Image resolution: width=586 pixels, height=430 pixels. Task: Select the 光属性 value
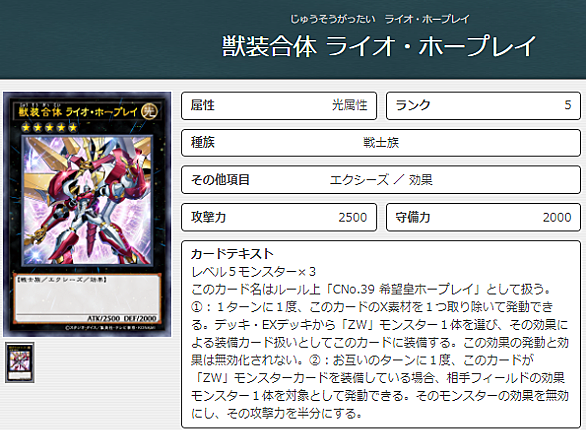point(349,105)
